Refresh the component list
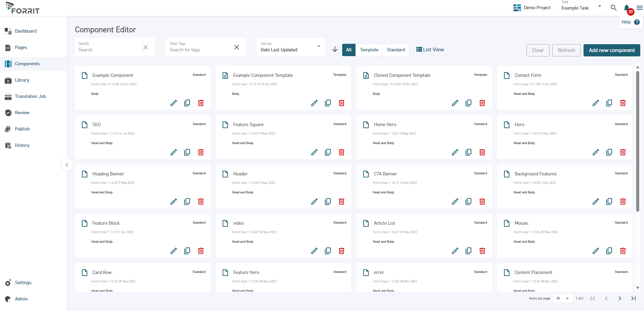644x311 pixels. 566,50
